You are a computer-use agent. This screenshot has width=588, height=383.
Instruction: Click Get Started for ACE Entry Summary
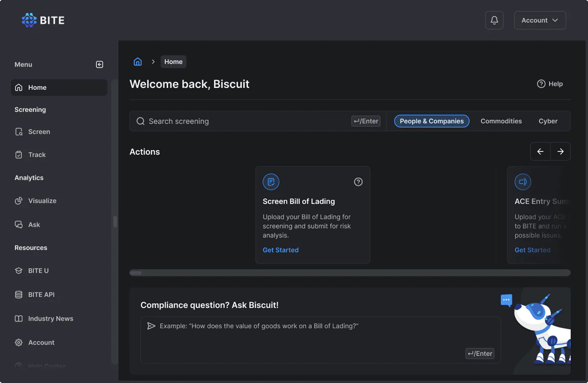(533, 250)
